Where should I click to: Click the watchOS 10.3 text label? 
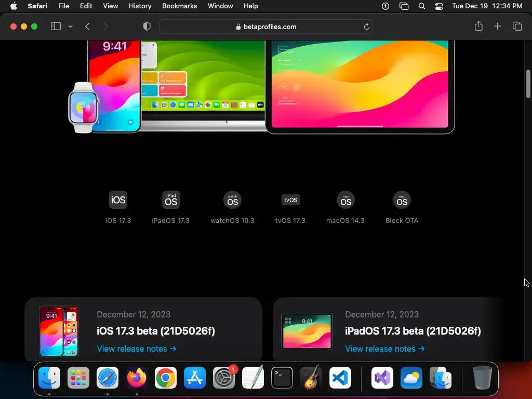pyautogui.click(x=232, y=220)
